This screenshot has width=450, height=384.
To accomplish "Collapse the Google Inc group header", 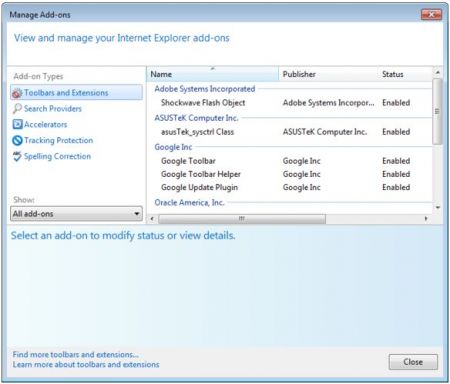I will tap(173, 147).
